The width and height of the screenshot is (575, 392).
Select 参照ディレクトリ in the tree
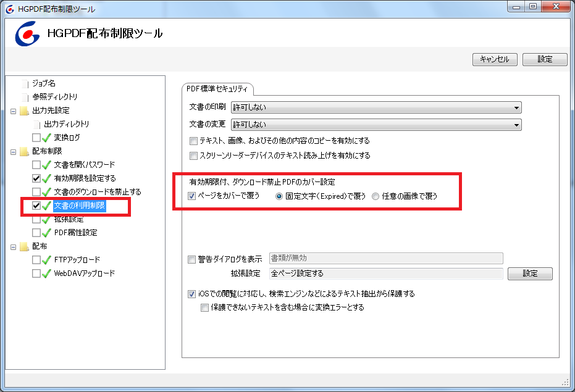click(x=54, y=97)
